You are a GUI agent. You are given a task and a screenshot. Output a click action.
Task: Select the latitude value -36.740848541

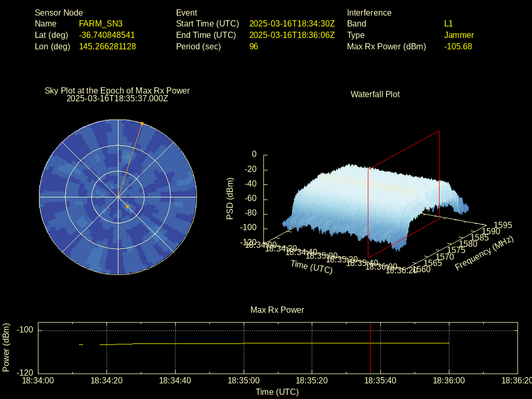pos(107,35)
